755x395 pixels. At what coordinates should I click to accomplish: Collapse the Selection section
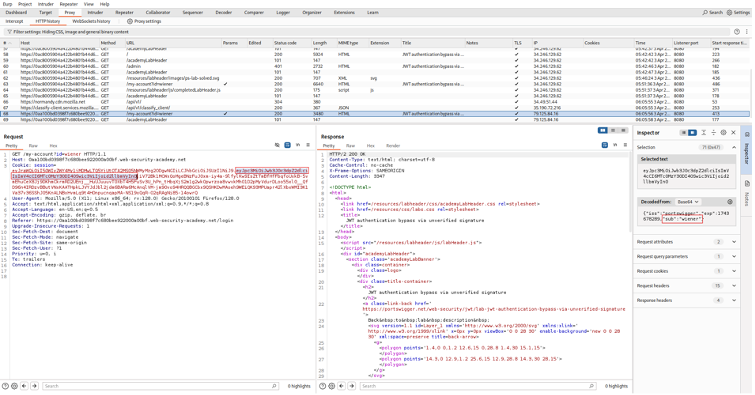(x=734, y=147)
